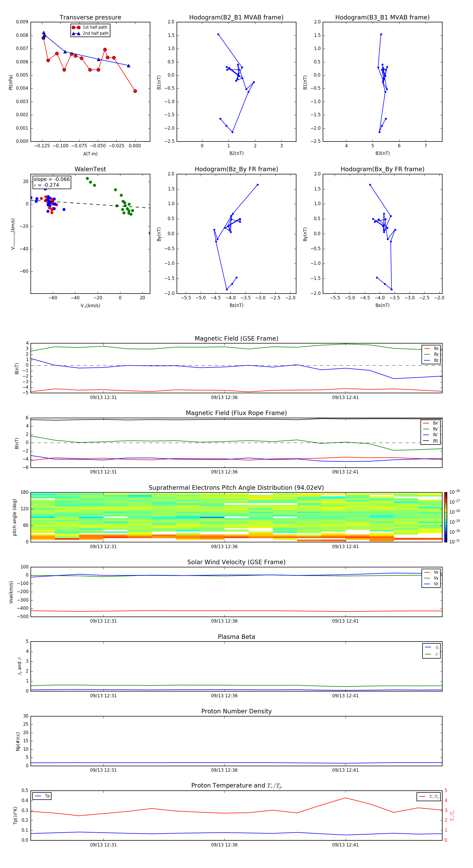
Task: Click 'Tp(10^6K)' y-axis label
Action: (x=15, y=816)
